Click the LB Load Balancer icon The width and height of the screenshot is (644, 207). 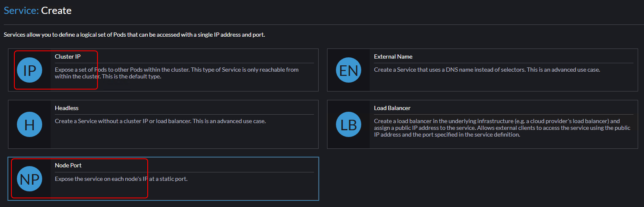[x=349, y=124]
